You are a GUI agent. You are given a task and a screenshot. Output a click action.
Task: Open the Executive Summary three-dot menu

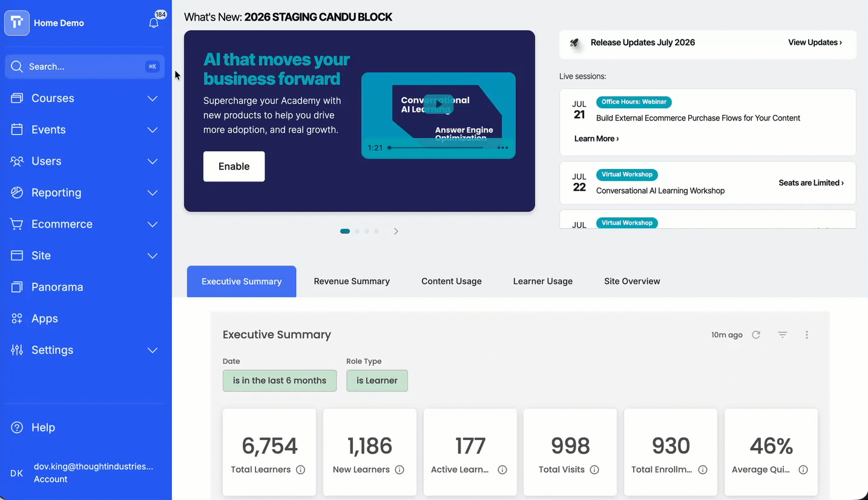click(807, 335)
